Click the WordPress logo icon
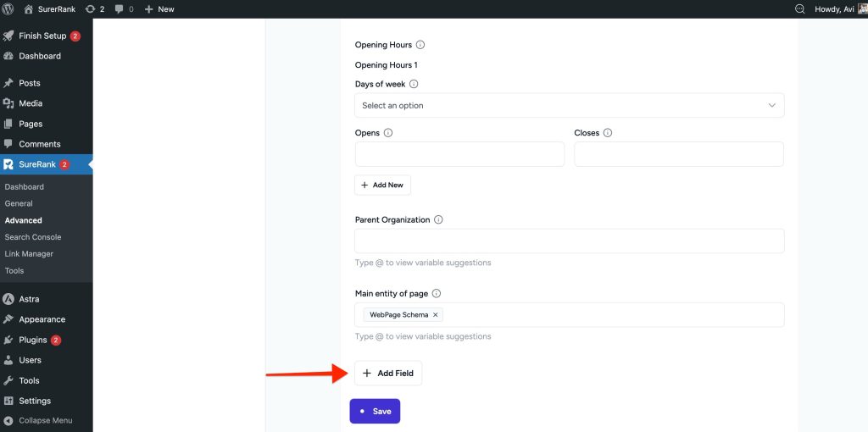 [x=8, y=8]
